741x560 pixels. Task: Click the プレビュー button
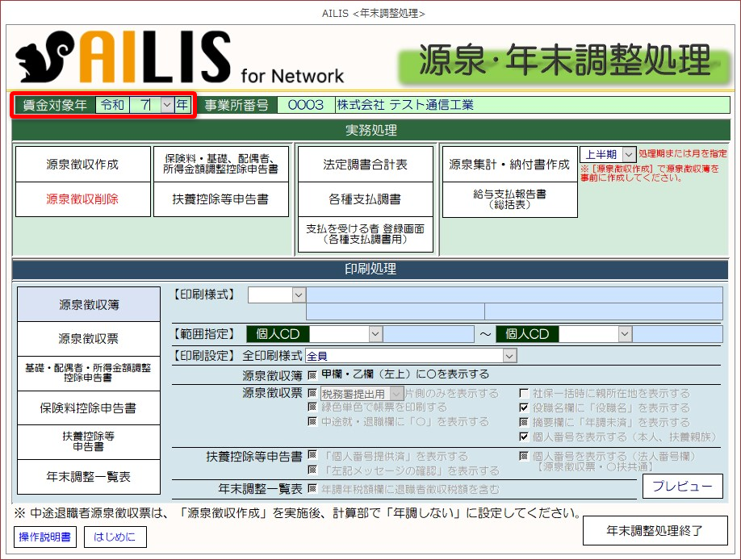point(682,486)
